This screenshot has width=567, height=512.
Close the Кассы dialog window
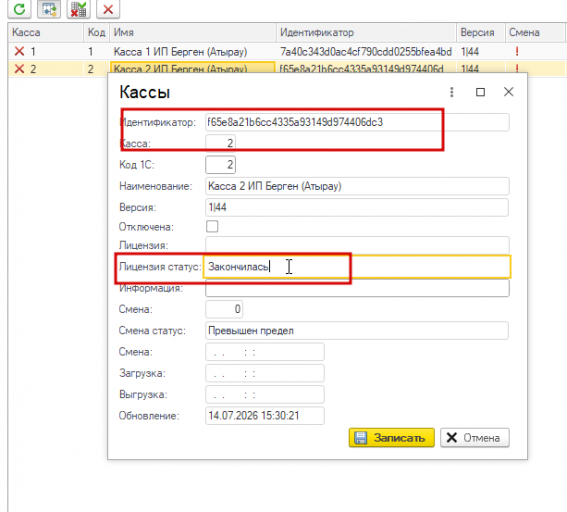[508, 92]
